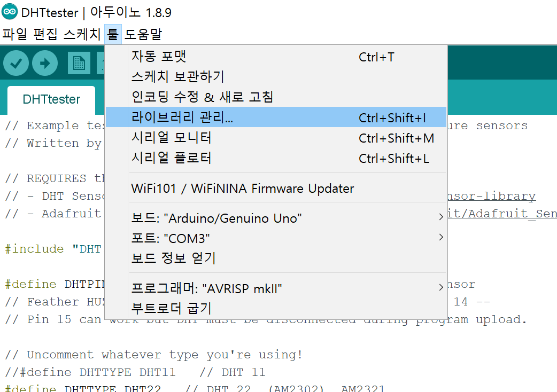The width and height of the screenshot is (557, 392).
Task: Click '// Uncomment whatever type you're using!' comment
Action: (154, 355)
